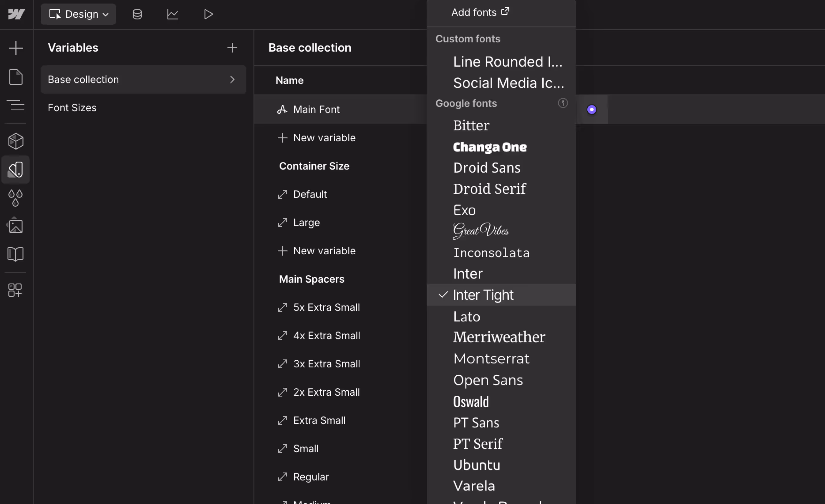Open the Apps grid panel
The height and width of the screenshot is (504, 825).
tap(15, 290)
